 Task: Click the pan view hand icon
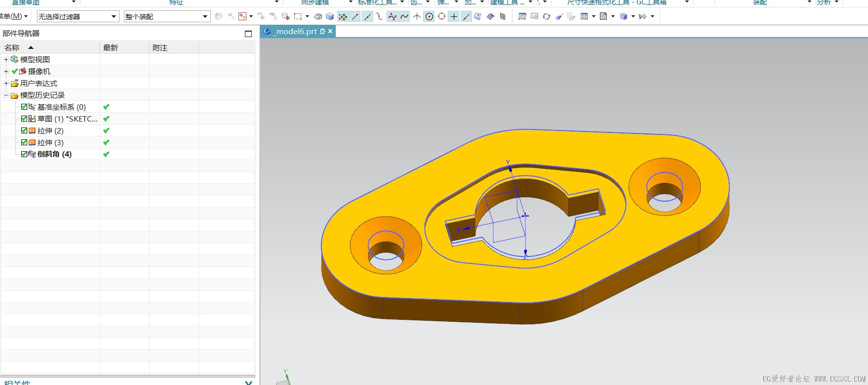[534, 16]
